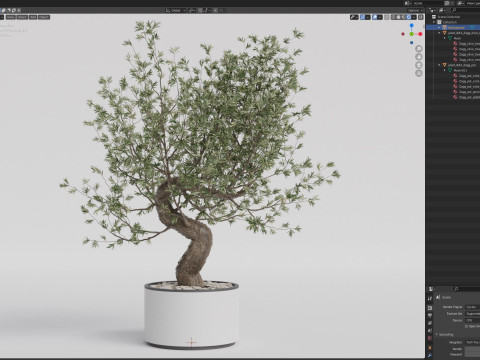Toggle the viewport gizmos button
The width and height of the screenshot is (480, 360).
click(x=362, y=17)
